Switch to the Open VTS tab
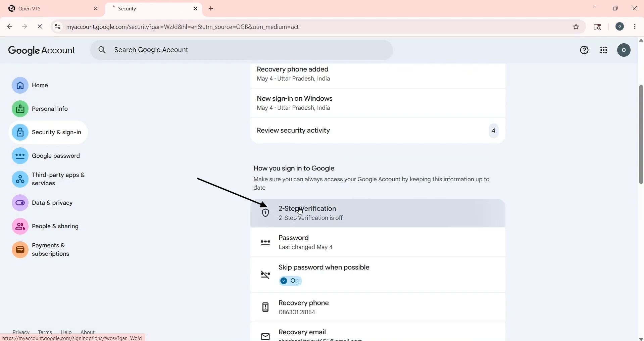644x341 pixels. point(53,9)
